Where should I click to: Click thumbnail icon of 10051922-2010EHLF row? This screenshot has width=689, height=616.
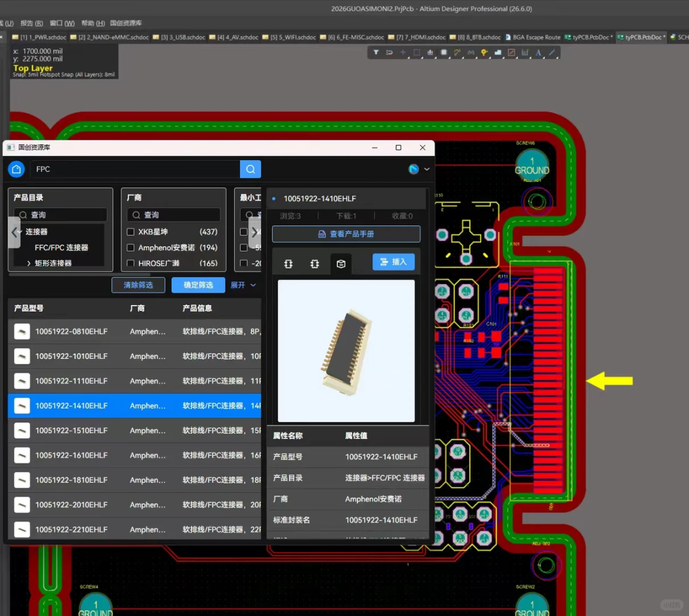22,505
